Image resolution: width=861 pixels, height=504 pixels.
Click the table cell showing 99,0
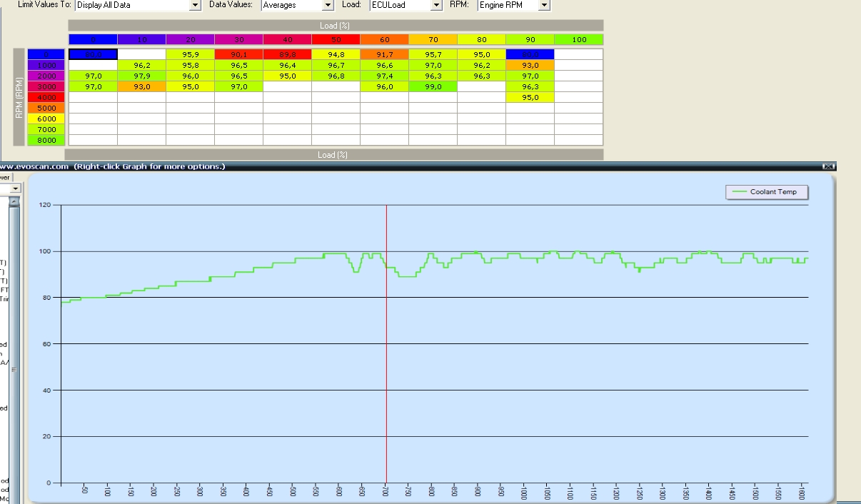pos(433,86)
